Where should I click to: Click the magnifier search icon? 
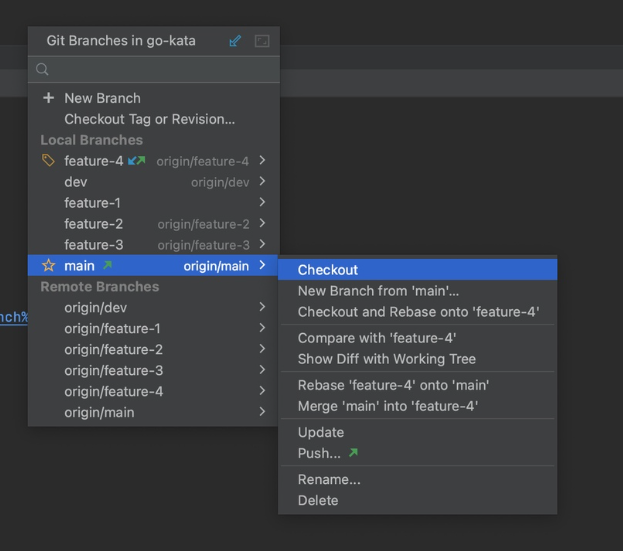[x=42, y=70]
